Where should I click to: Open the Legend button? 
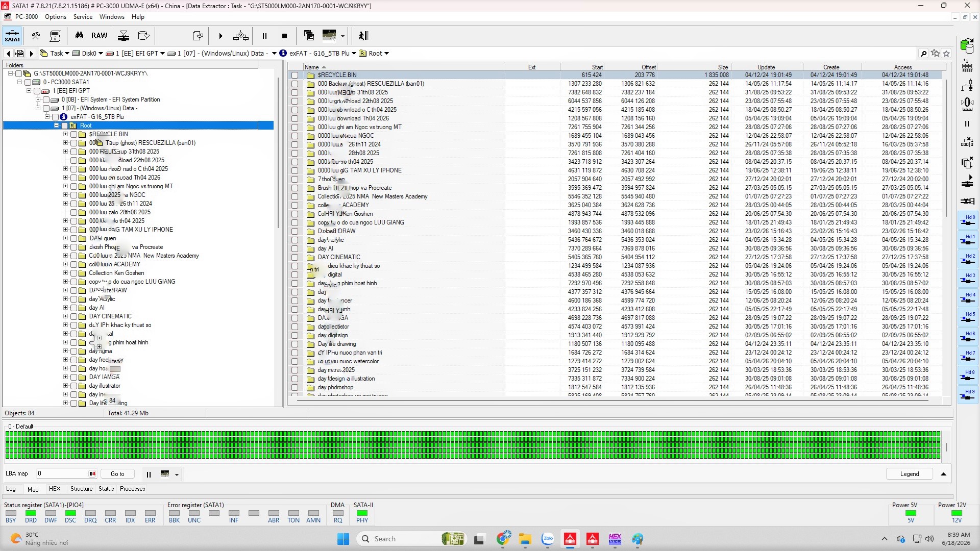tap(910, 474)
